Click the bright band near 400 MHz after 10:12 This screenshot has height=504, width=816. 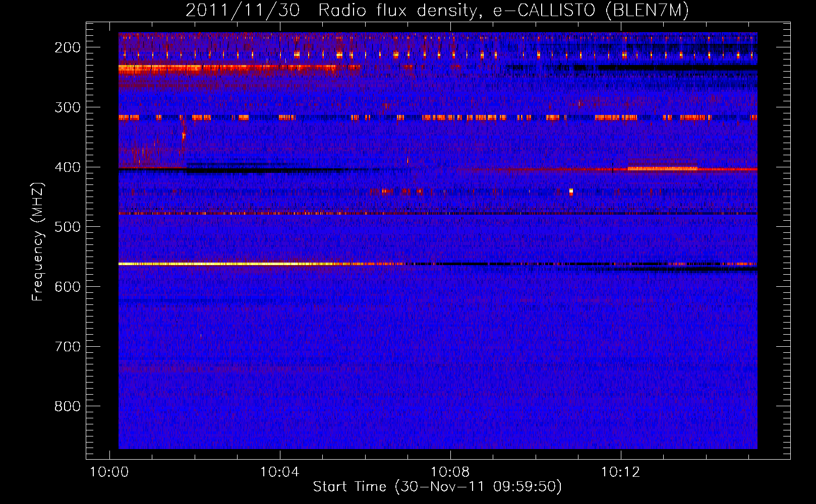point(663,169)
